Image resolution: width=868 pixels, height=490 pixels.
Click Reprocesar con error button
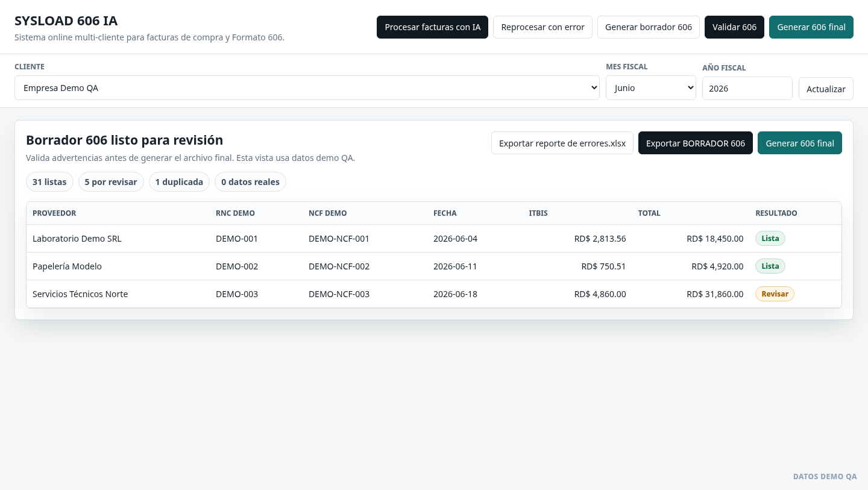(x=542, y=27)
